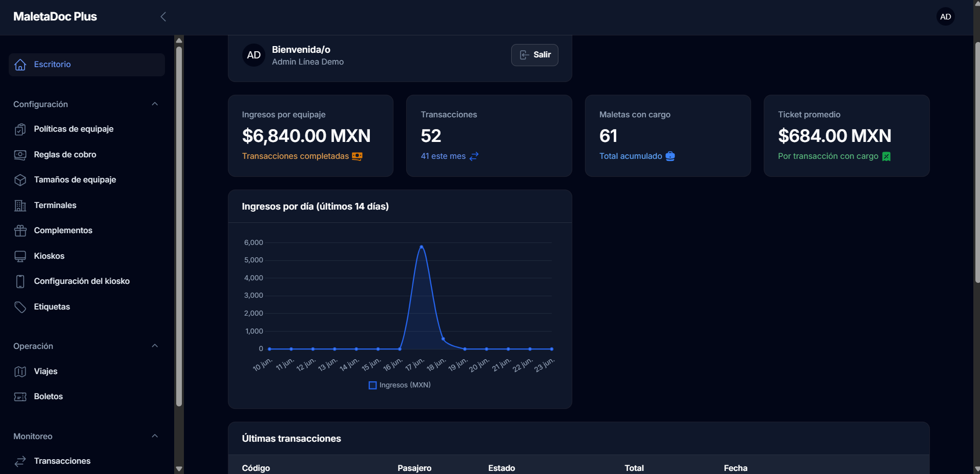Click the Viajes map icon
The height and width of the screenshot is (474, 980).
click(20, 372)
